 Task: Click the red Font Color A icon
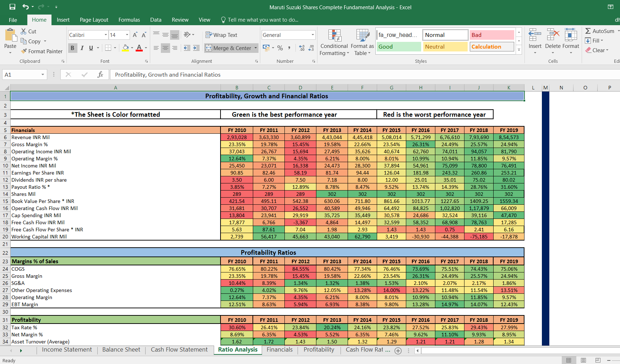[139, 48]
